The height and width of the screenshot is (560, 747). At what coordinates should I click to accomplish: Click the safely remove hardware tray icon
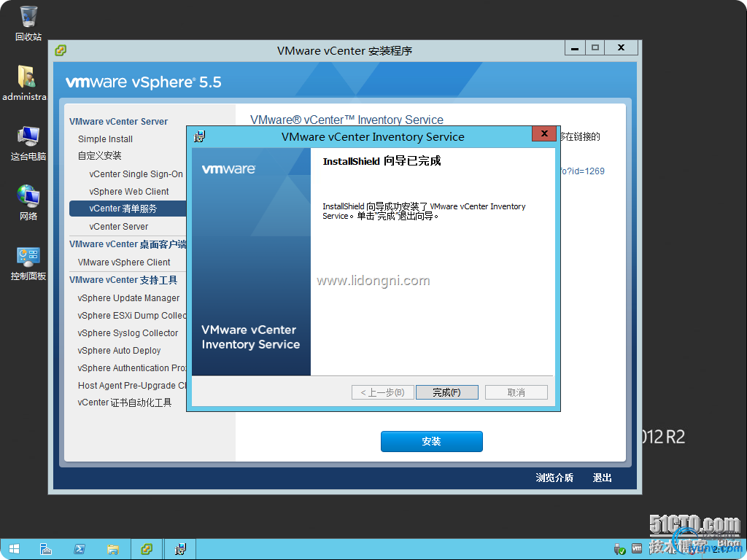click(620, 549)
